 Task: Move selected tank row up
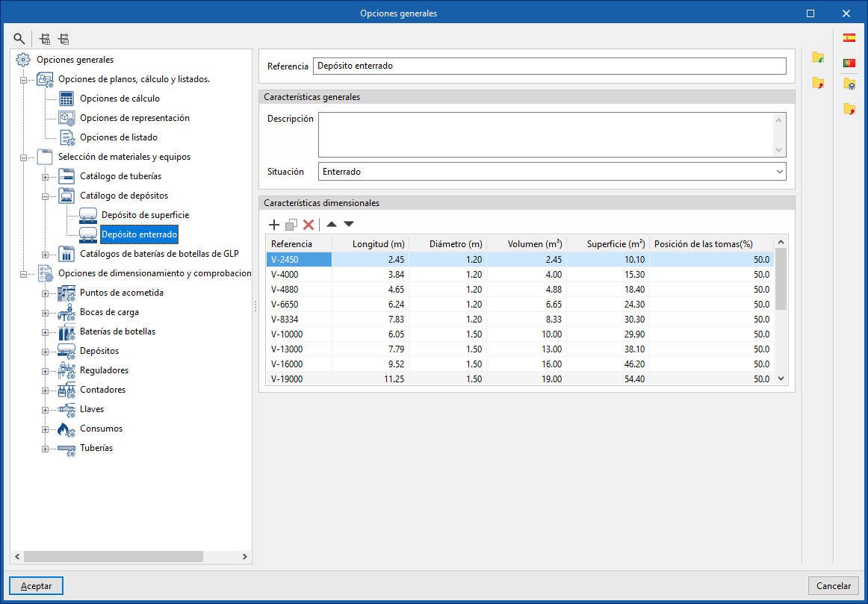[x=332, y=224]
